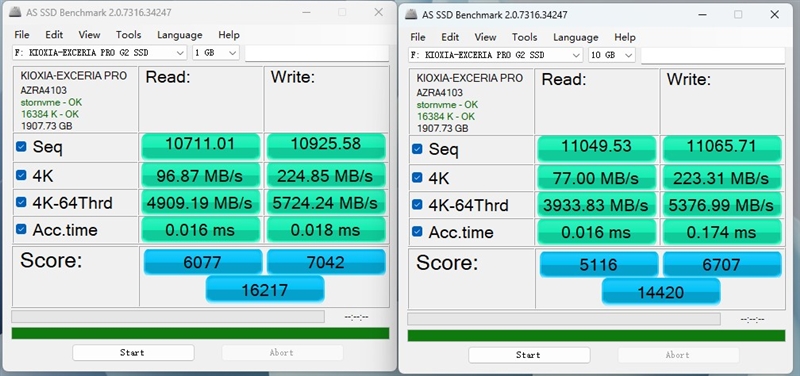Click the AS SSD app icon in right window title bar
The height and width of the screenshot is (376, 800).
(x=411, y=15)
